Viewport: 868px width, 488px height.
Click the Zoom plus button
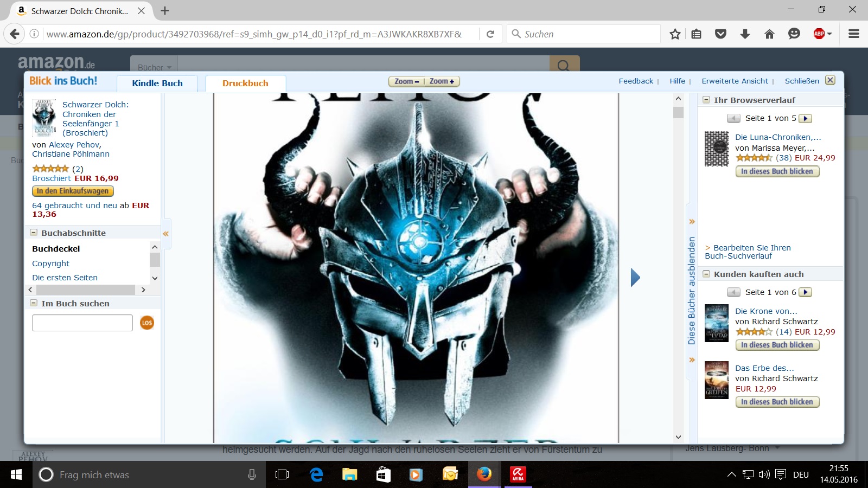pos(442,81)
